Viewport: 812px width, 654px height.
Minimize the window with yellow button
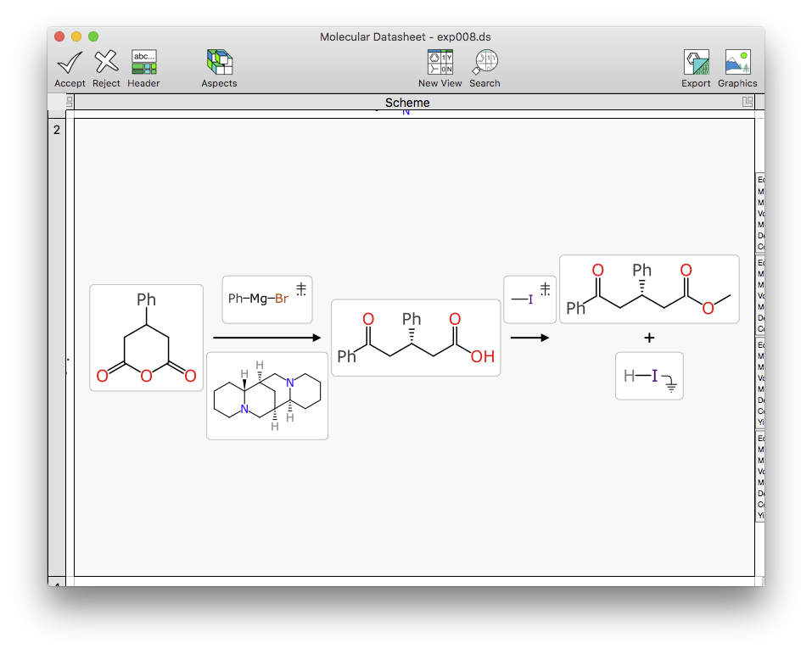76,36
